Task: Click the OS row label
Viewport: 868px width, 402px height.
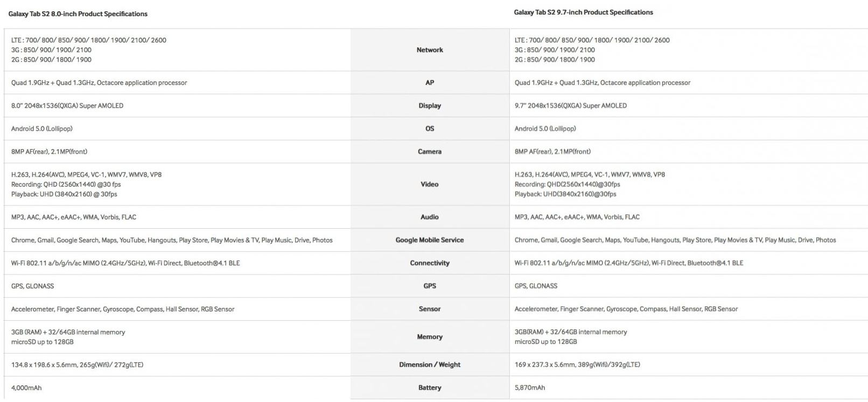Action: point(430,129)
